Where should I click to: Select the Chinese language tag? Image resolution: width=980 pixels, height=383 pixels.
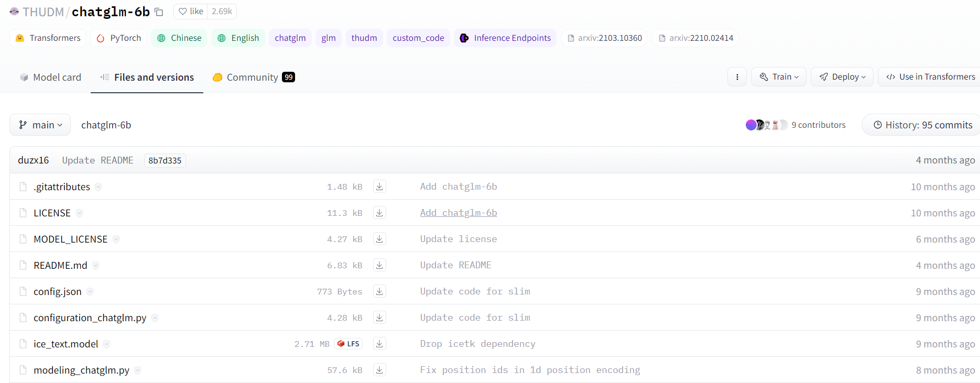point(179,38)
